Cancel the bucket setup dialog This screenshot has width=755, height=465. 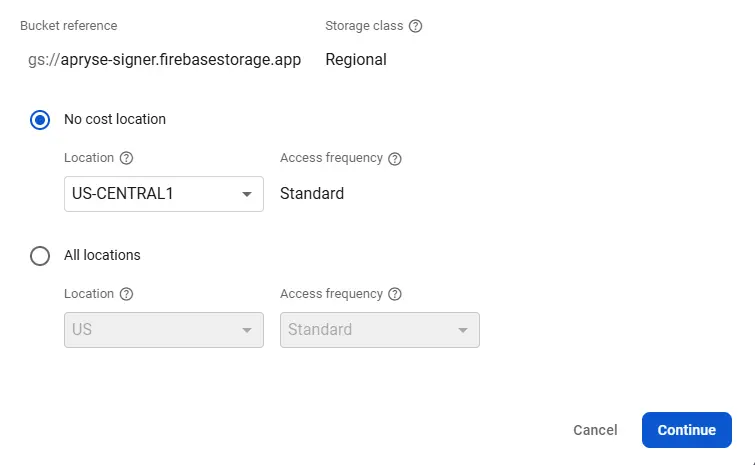coord(595,430)
